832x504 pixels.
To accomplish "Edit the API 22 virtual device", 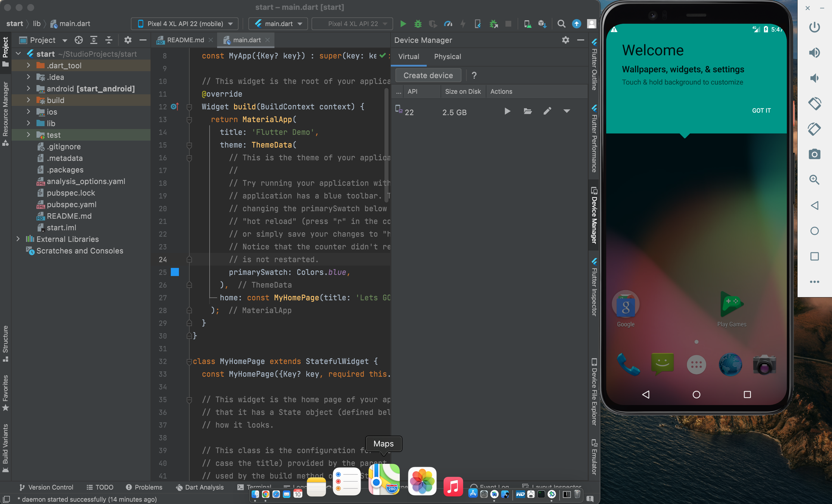I will 547,111.
